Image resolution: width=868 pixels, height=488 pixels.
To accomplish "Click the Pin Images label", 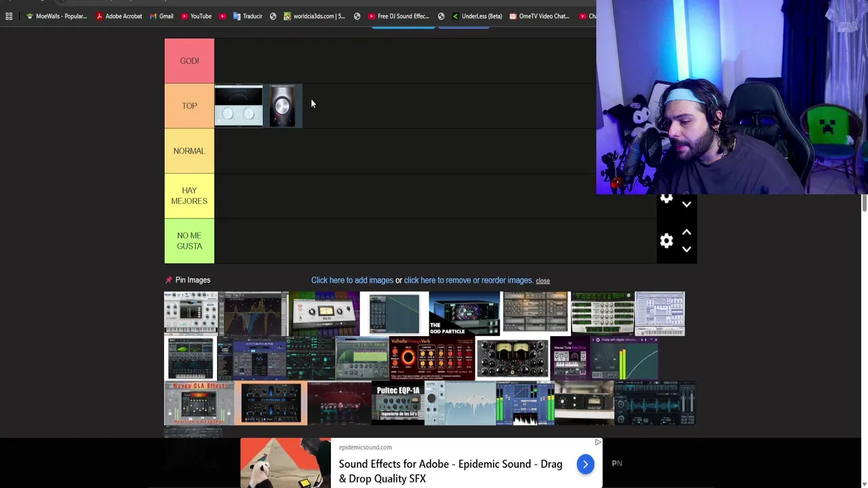I will point(193,280).
